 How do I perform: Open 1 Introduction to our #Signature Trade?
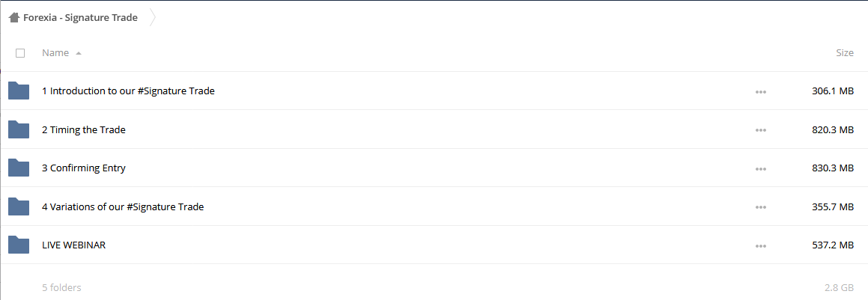click(128, 91)
